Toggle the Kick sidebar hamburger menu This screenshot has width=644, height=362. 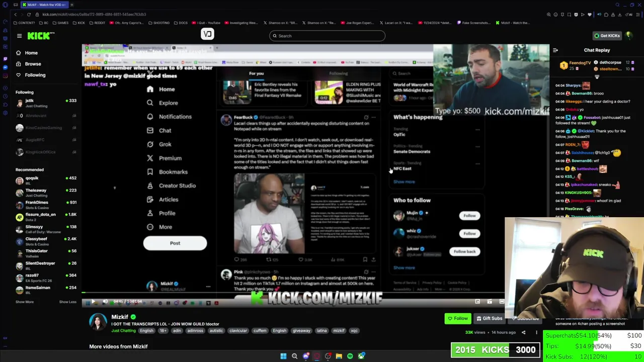tap(19, 36)
